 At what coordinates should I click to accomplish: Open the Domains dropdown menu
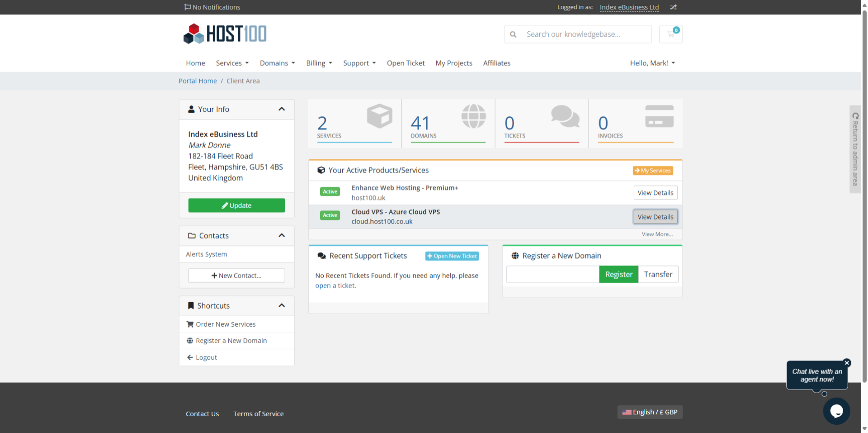(x=278, y=63)
